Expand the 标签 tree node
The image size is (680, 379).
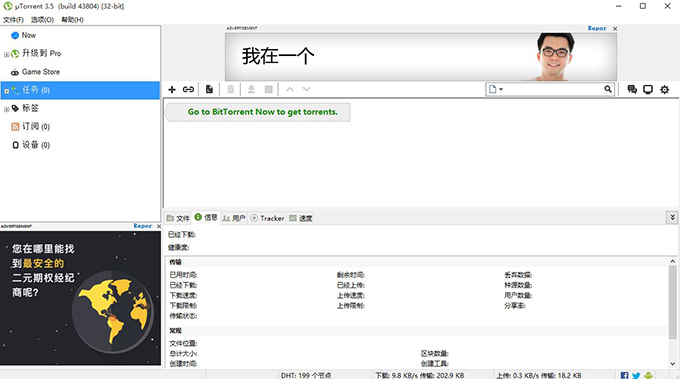point(6,109)
